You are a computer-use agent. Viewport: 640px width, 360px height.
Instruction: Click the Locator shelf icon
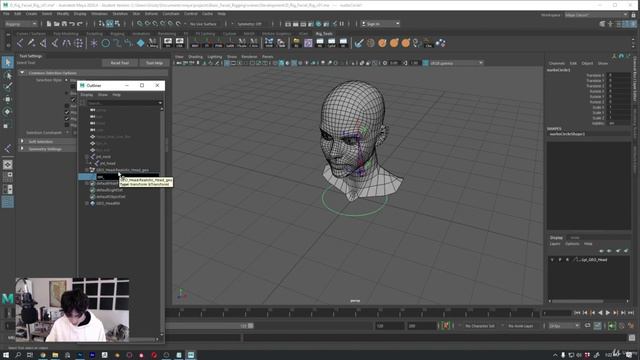(x=94, y=43)
